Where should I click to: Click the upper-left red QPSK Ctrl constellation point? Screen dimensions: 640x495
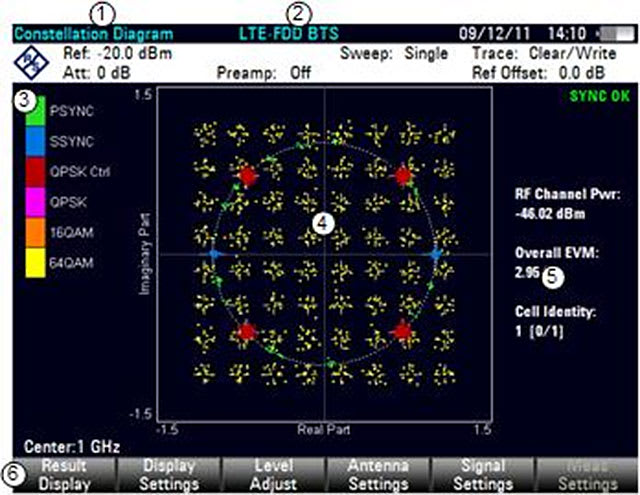(247, 176)
